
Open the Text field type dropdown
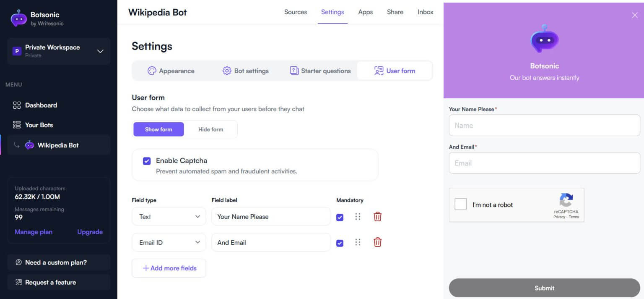coord(169,217)
